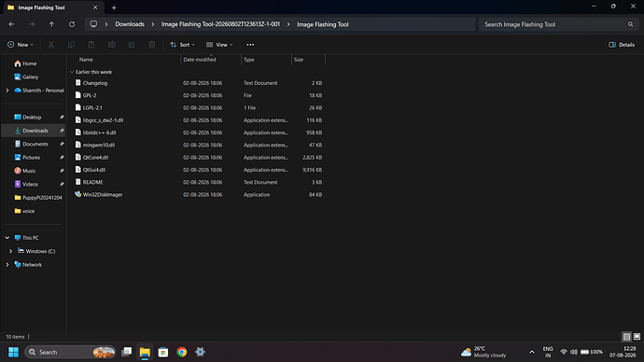
Task: Click the PC icon in address bar
Action: click(x=93, y=24)
